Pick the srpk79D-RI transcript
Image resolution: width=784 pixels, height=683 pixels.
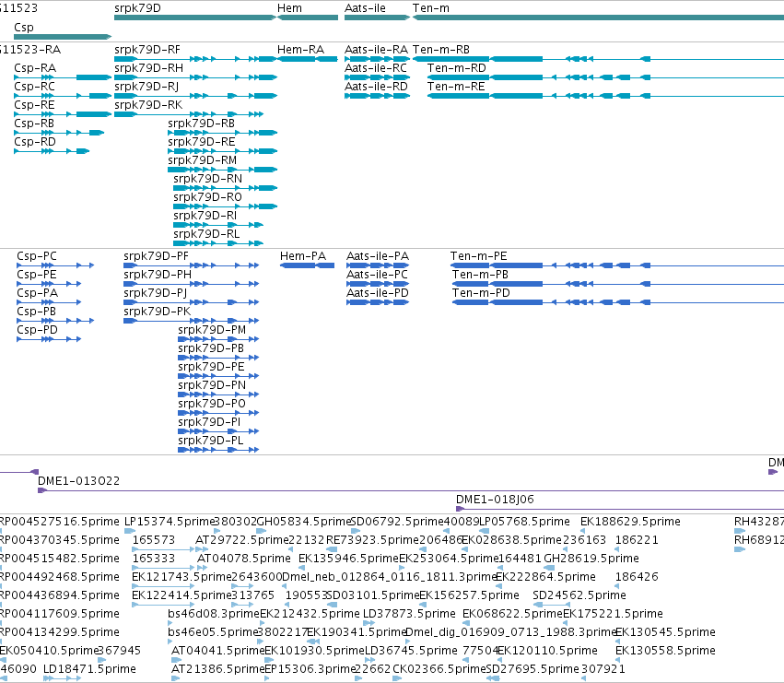[x=218, y=225]
